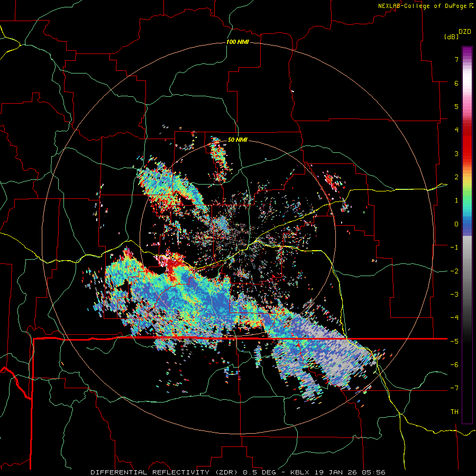
Task: Click the 0 value on color scale
Action: point(456,224)
